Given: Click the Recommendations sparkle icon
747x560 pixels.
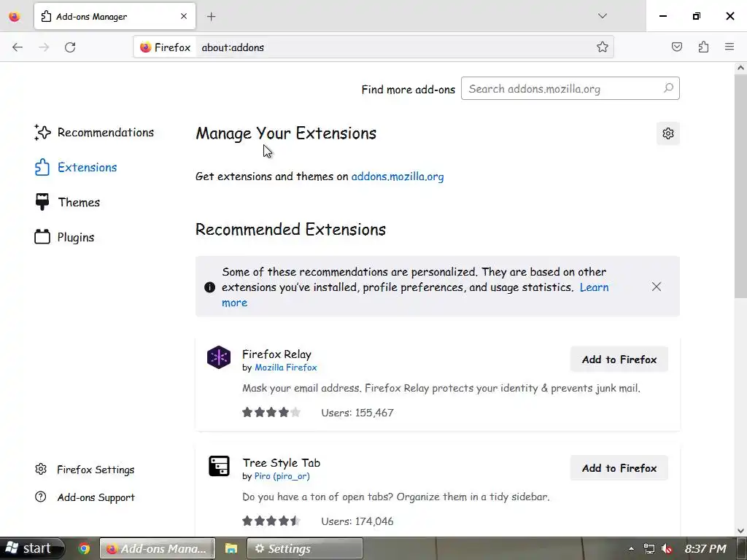Looking at the screenshot, I should [42, 133].
